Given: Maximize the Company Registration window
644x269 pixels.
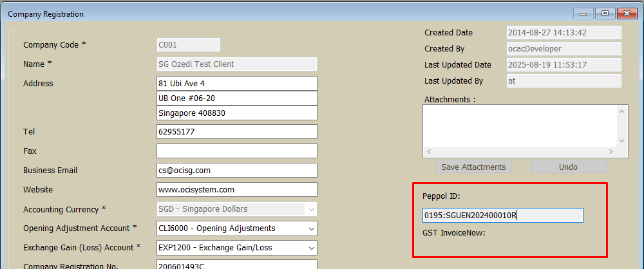Looking at the screenshot, I should pyautogui.click(x=605, y=14).
